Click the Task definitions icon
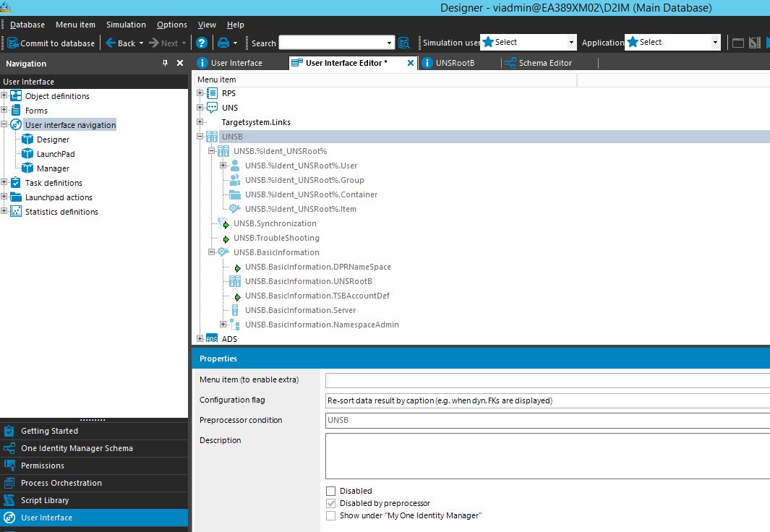This screenshot has height=532, width=770. pyautogui.click(x=16, y=183)
